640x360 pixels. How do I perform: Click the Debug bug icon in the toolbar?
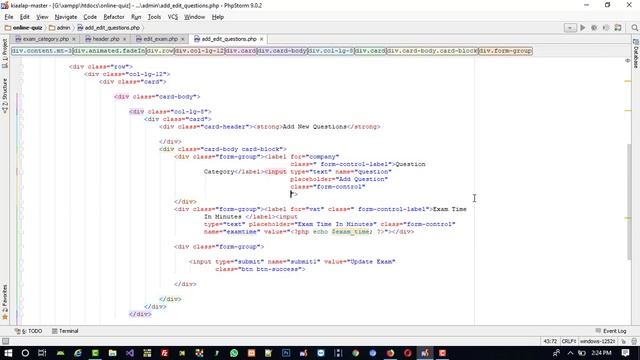pos(594,28)
